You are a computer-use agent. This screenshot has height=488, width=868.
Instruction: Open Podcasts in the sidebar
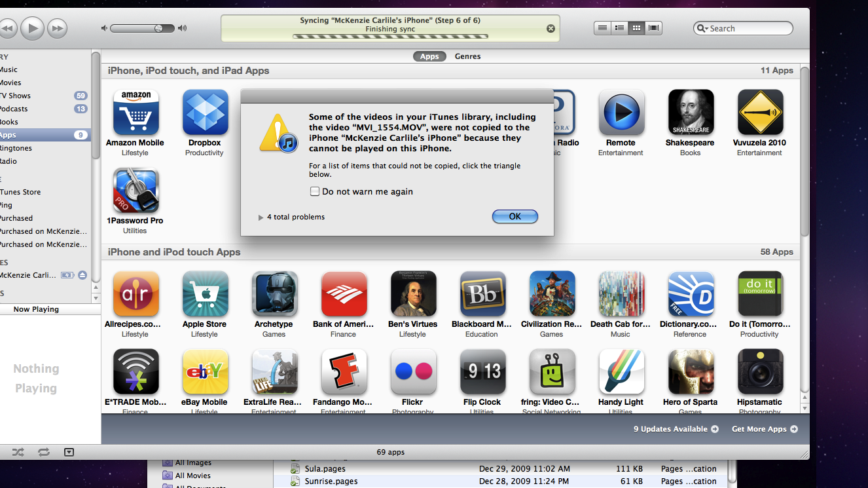point(45,109)
